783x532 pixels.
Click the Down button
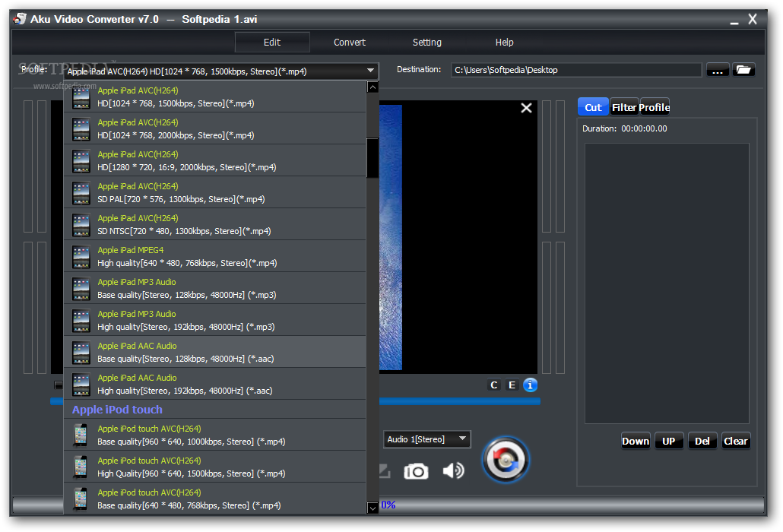(636, 441)
